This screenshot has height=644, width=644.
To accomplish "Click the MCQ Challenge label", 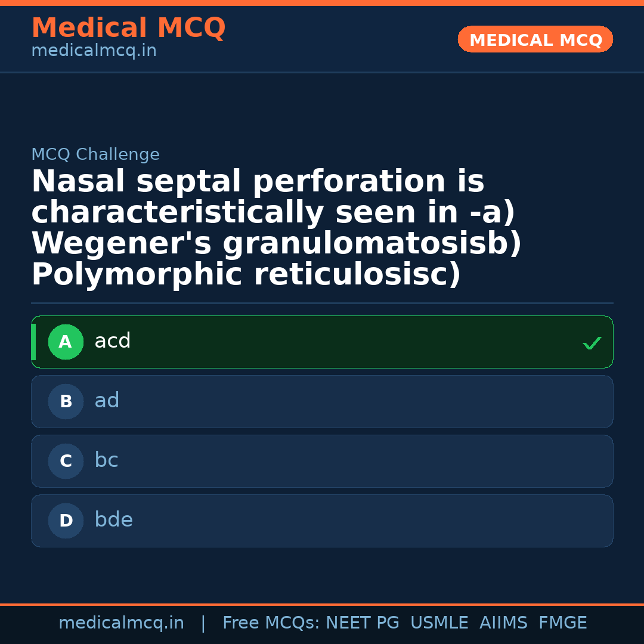I will 95,154.
